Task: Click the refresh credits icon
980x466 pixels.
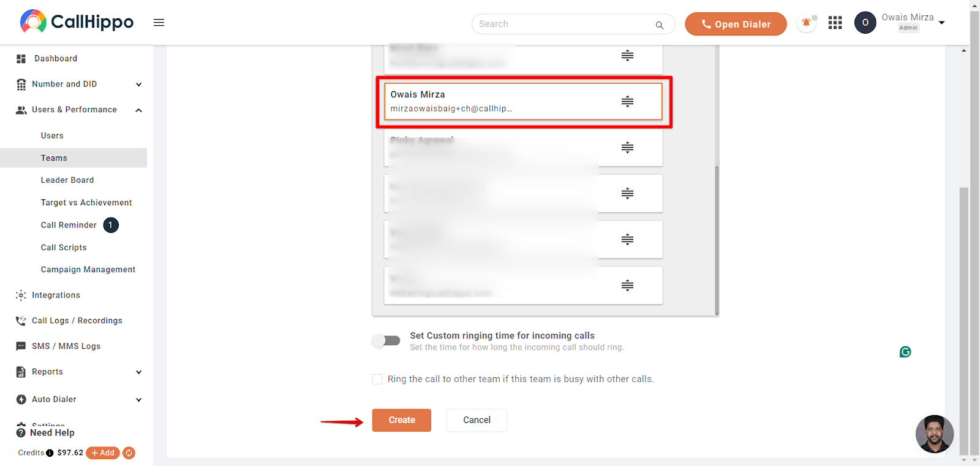Action: pyautogui.click(x=129, y=453)
